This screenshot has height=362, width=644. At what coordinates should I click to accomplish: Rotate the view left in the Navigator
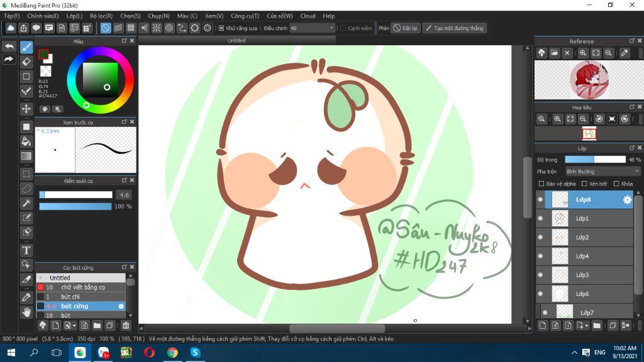(x=599, y=119)
